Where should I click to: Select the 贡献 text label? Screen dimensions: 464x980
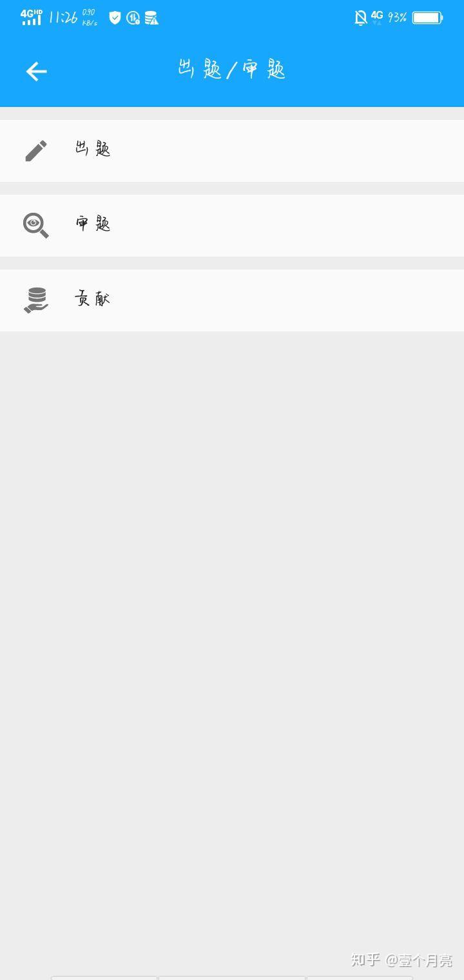point(93,299)
